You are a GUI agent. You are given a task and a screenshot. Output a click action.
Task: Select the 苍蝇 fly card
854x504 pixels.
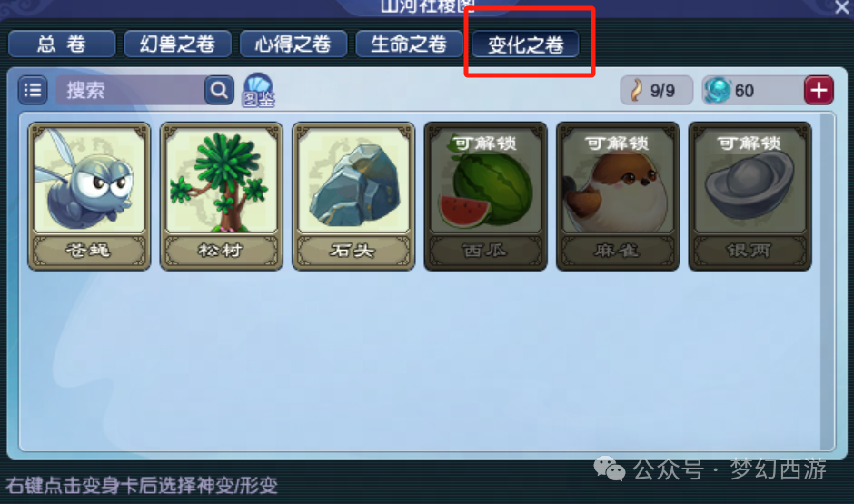point(89,196)
